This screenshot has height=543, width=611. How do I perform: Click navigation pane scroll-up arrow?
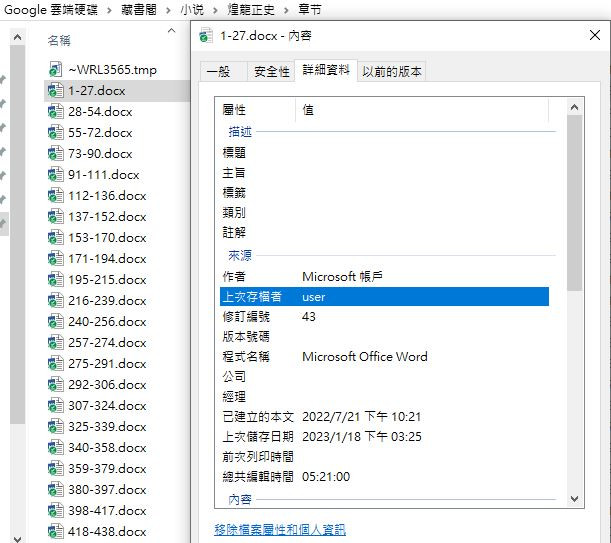pyautogui.click(x=17, y=37)
